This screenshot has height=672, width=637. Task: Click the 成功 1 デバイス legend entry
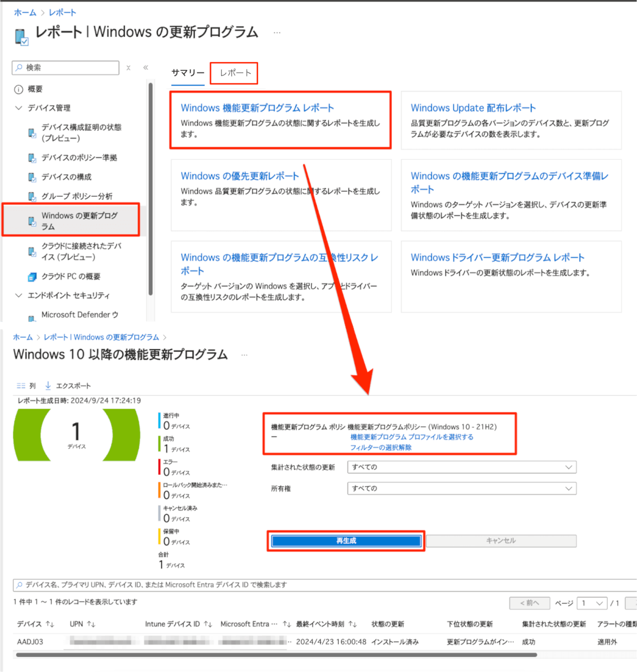click(x=175, y=444)
